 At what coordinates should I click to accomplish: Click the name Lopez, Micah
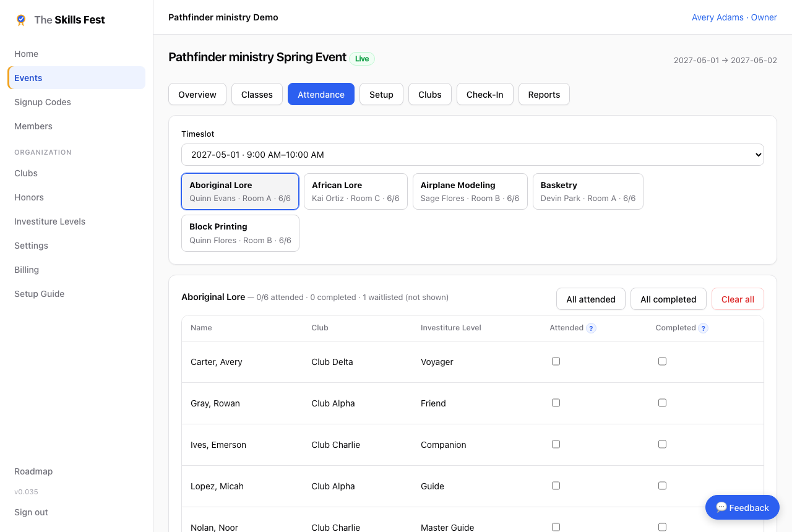coord(217,486)
